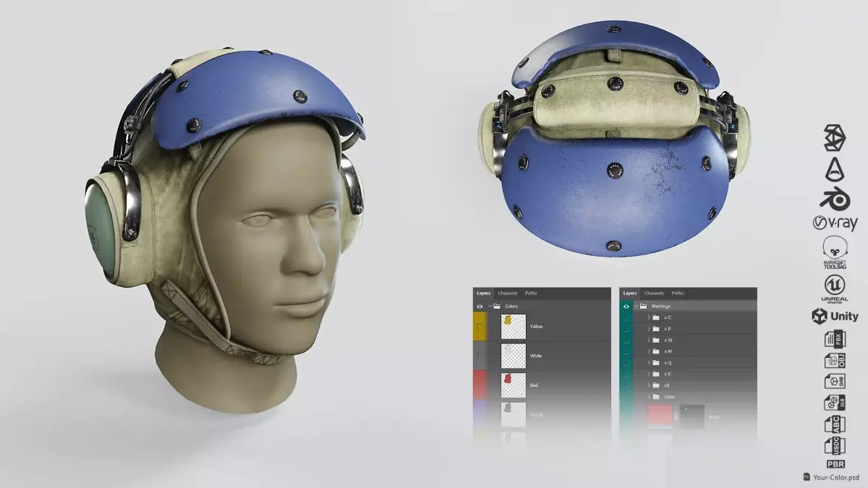
Task: Show the Yellow layer using its visibility box
Action: (480, 327)
